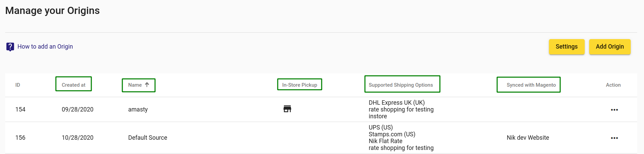
Task: Click the ID column header
Action: [x=18, y=85]
